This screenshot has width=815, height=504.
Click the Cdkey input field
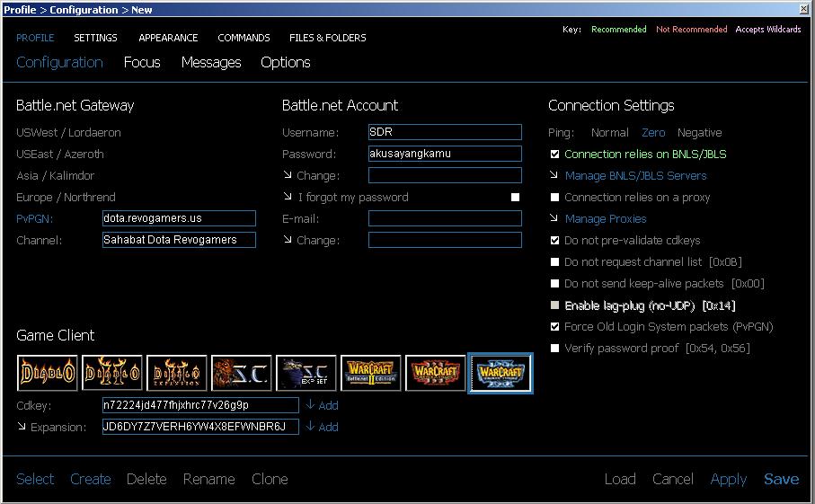200,405
